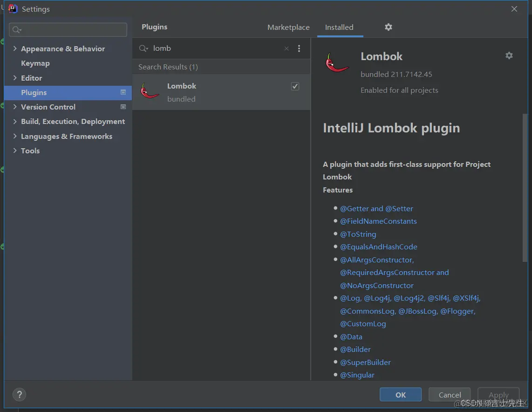The image size is (532, 412).
Task: Click the 'Search Results (1)' header
Action: pos(168,67)
